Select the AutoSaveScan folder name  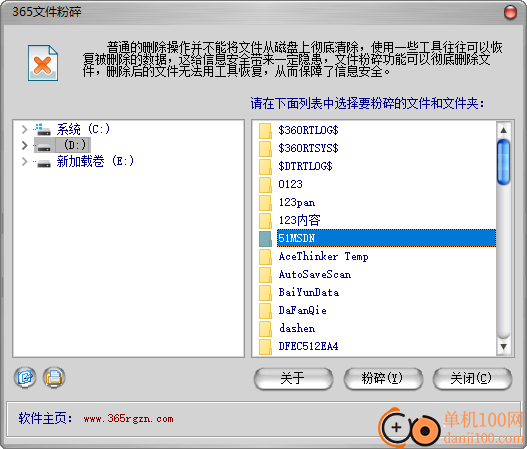coord(315,274)
